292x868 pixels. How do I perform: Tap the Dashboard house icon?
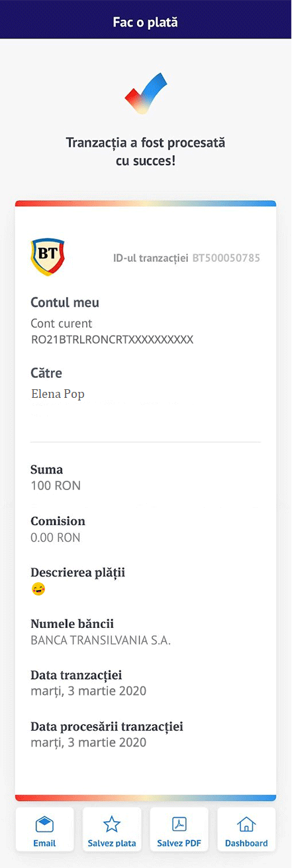coord(246,824)
